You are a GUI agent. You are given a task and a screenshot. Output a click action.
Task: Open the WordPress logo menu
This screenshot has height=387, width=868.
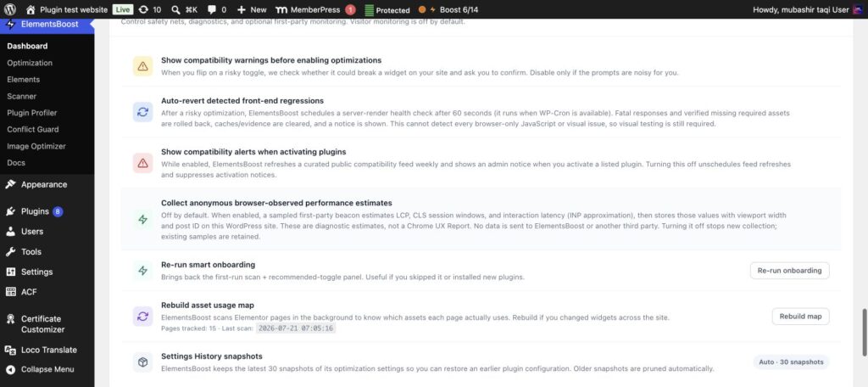[x=10, y=9]
